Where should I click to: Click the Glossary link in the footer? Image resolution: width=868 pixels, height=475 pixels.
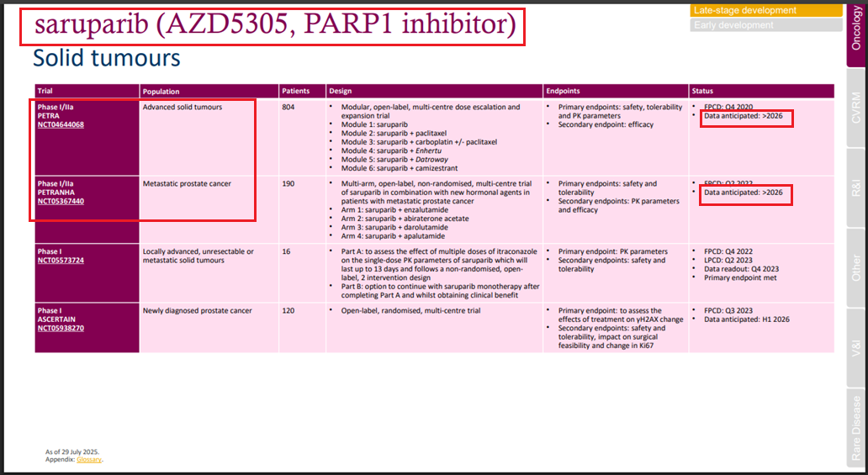(89, 460)
